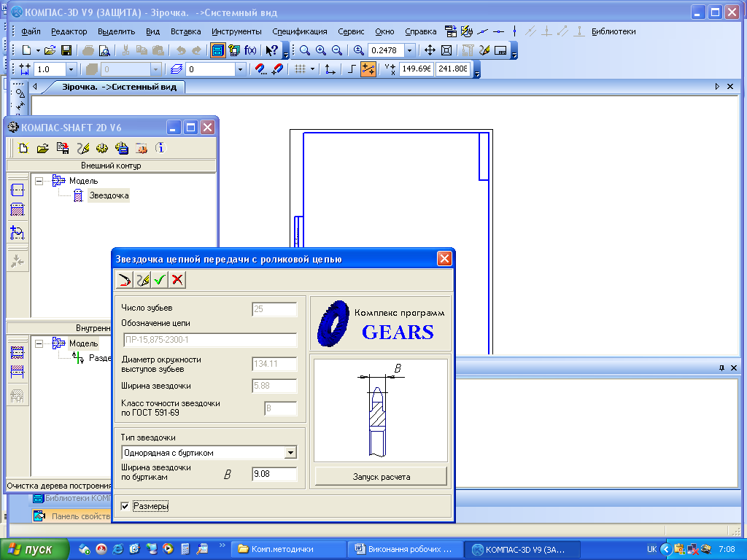The width and height of the screenshot is (747, 560).
Task: Open the view scale 1.0 dropdown
Action: tap(71, 69)
